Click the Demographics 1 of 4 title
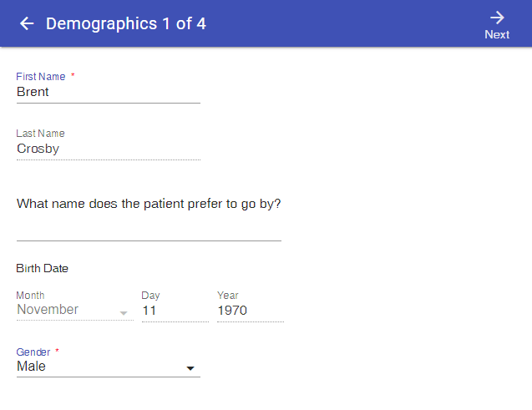This screenshot has width=532, height=410. coord(126,23)
